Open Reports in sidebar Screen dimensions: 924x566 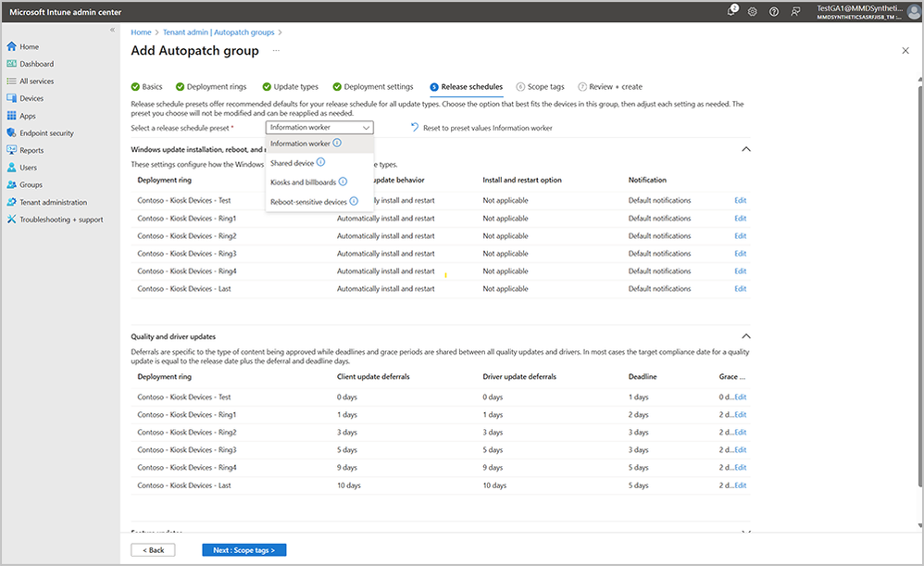pos(31,150)
